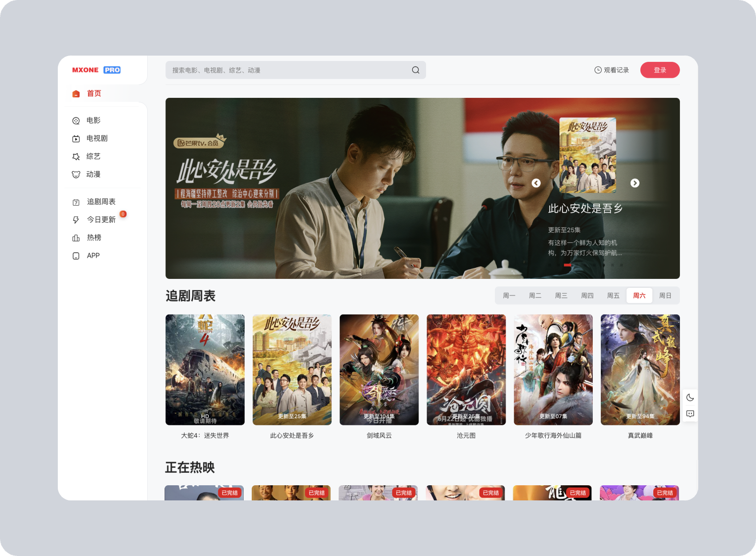
Task: Open the 此心安处是吾乡 banner poster thumbnail
Action: click(588, 155)
